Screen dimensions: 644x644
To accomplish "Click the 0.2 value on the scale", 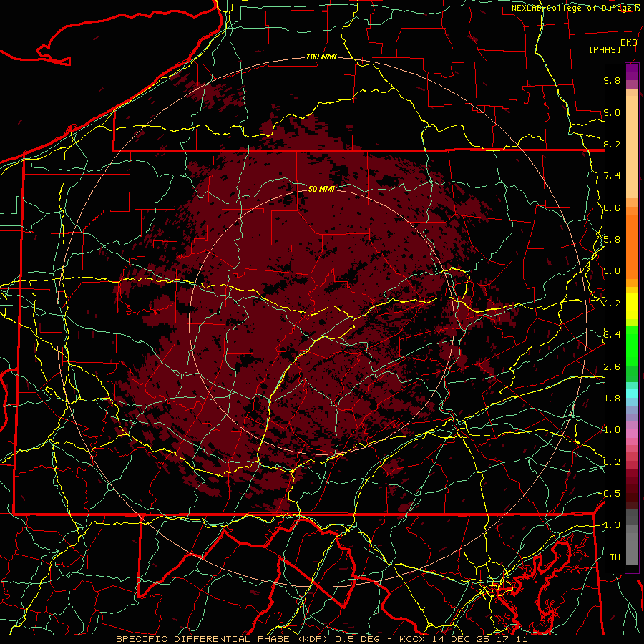I will pyautogui.click(x=612, y=462).
